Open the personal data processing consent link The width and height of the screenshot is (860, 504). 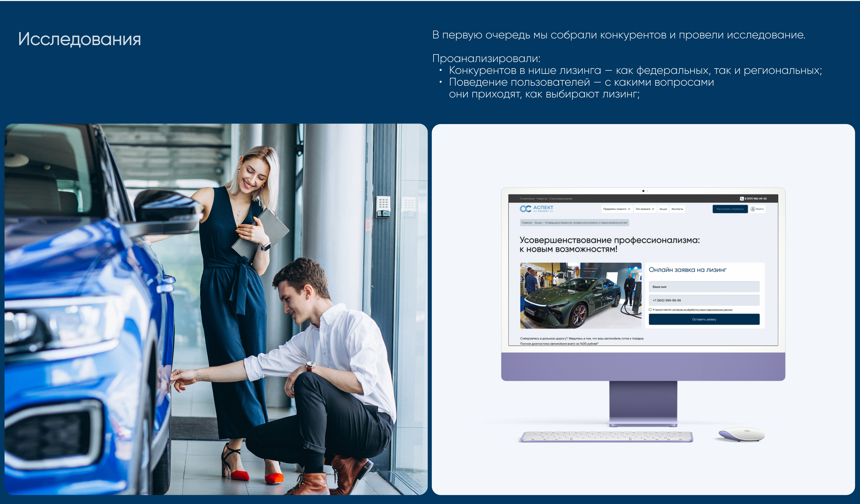pos(702,310)
